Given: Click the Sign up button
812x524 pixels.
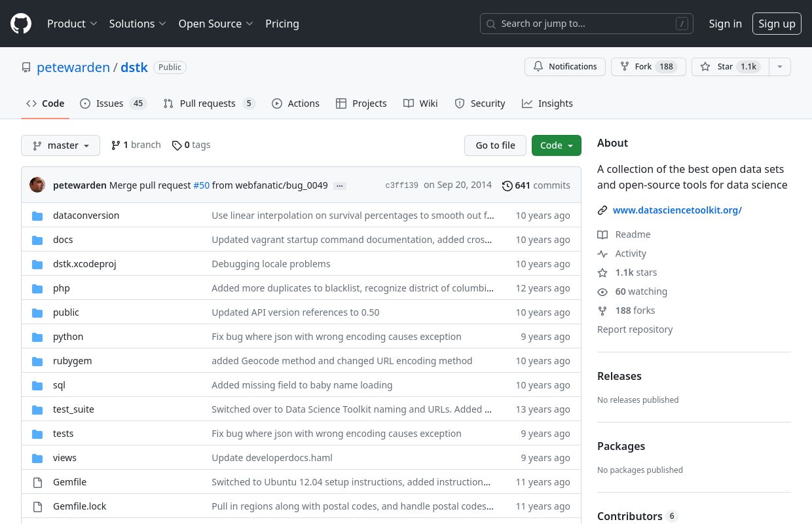Looking at the screenshot, I should [x=777, y=24].
